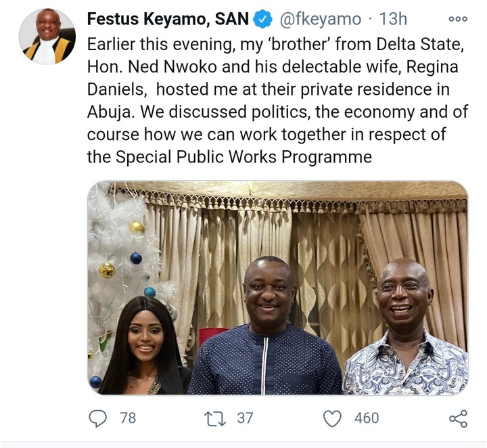Screen dimensions: 487x448
Task: Click the retweet arrows icon
Action: click(x=214, y=418)
